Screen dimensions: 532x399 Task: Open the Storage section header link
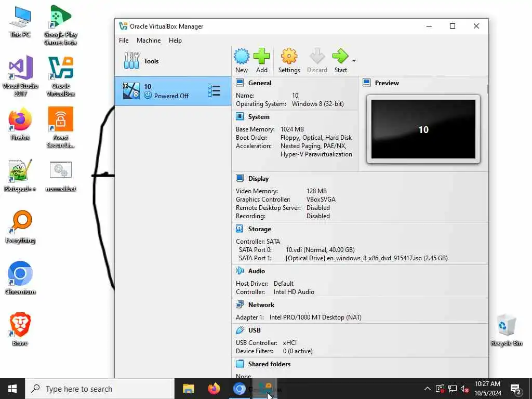click(x=260, y=229)
